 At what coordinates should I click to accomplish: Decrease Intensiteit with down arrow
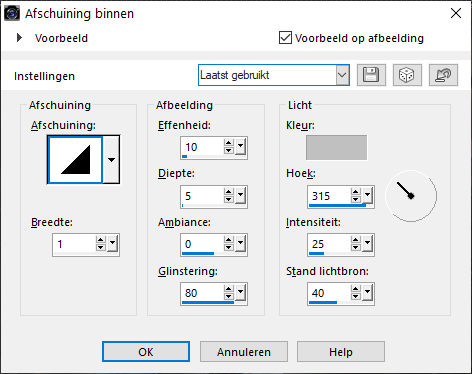coord(356,248)
